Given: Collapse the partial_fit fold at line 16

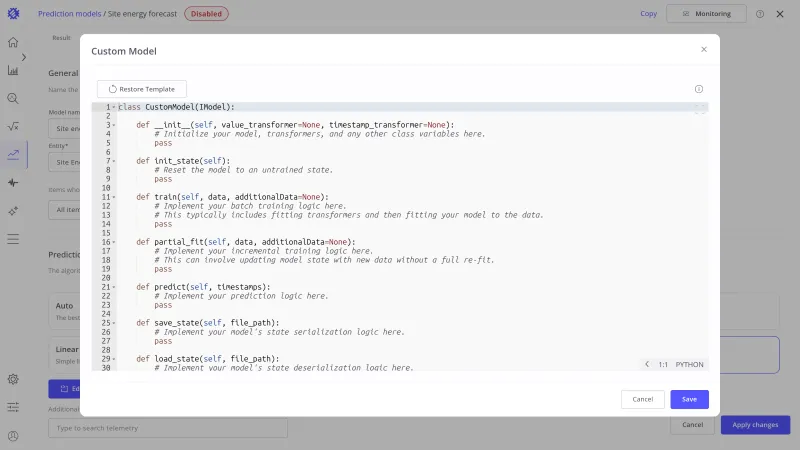Looking at the screenshot, I should click(114, 242).
